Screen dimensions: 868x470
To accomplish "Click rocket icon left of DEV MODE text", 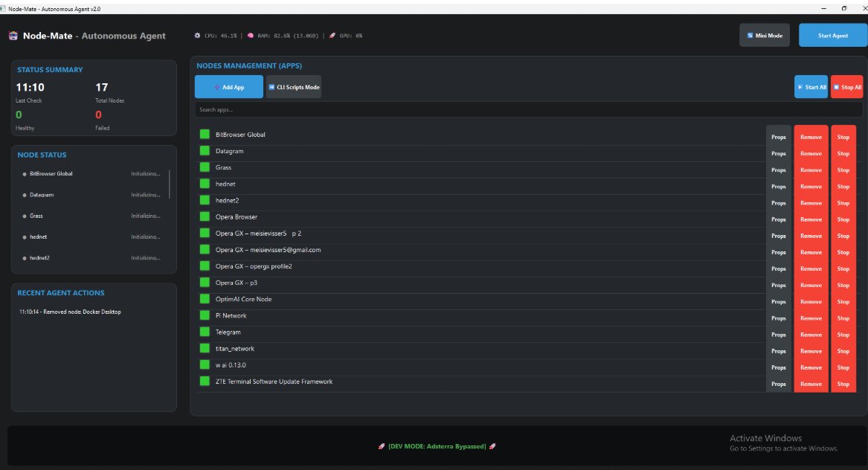I will 382,446.
